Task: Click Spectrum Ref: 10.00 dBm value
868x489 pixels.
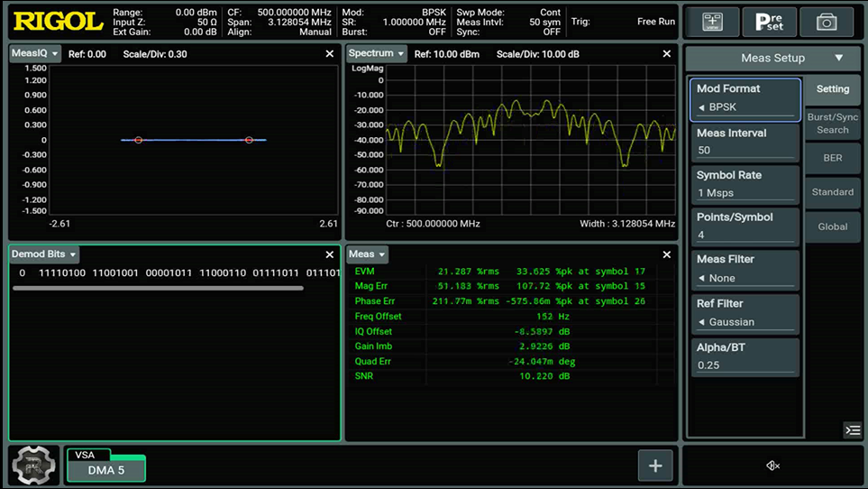Action: (447, 54)
